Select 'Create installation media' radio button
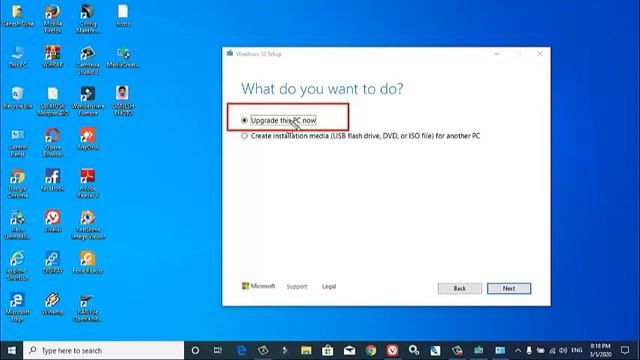This screenshot has width=640, height=360. click(x=244, y=136)
